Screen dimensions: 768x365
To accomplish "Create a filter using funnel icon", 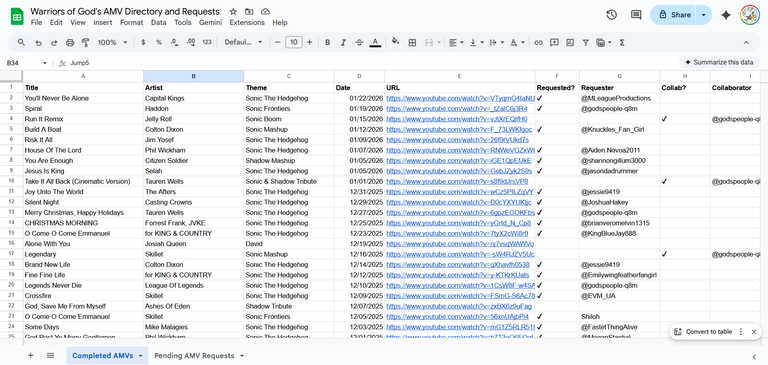I will click(x=585, y=43).
